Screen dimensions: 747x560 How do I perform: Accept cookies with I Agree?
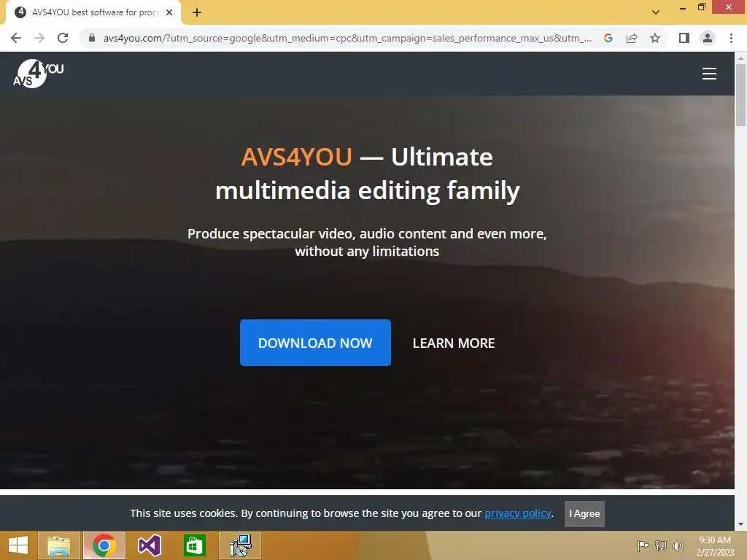click(x=584, y=514)
